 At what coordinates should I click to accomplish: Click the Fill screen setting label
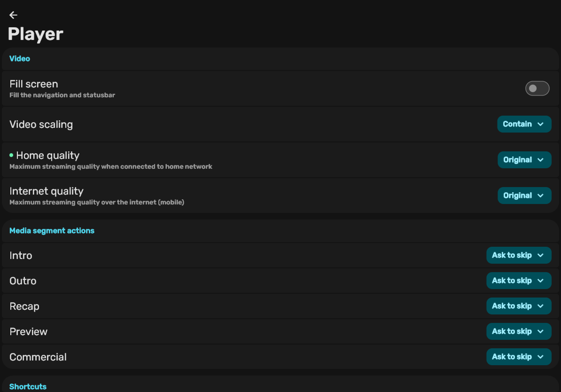tap(34, 84)
